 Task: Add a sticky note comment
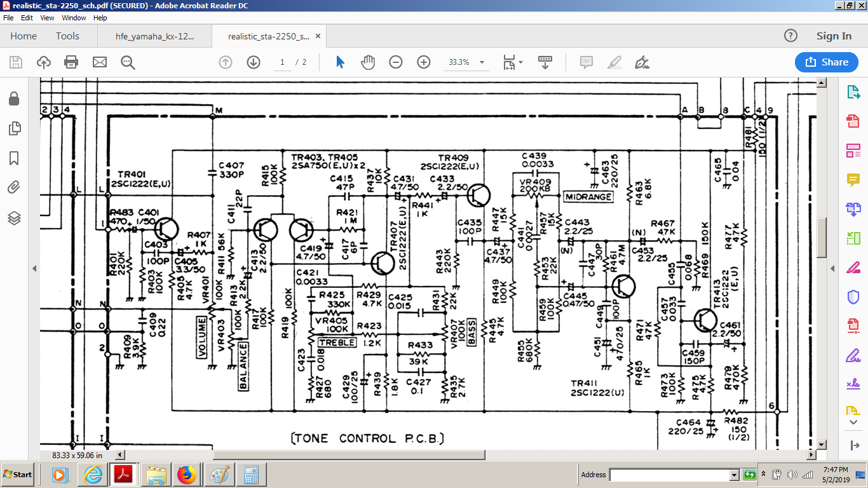pyautogui.click(x=587, y=62)
